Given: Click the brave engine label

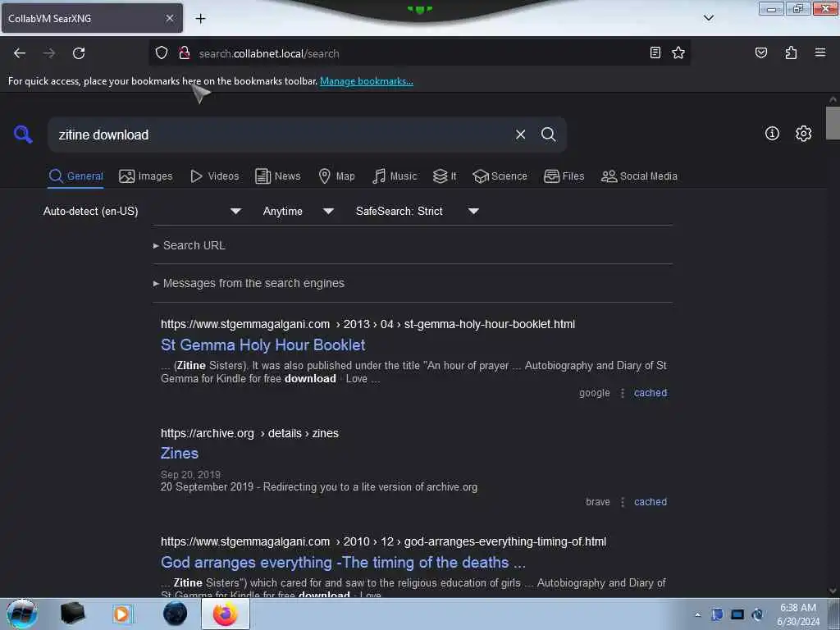Looking at the screenshot, I should click(598, 502).
